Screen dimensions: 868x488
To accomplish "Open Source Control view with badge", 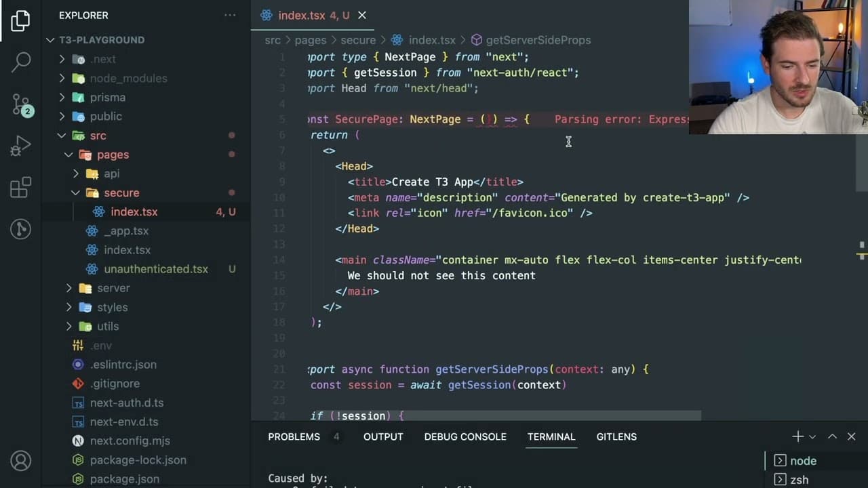I will pyautogui.click(x=22, y=104).
